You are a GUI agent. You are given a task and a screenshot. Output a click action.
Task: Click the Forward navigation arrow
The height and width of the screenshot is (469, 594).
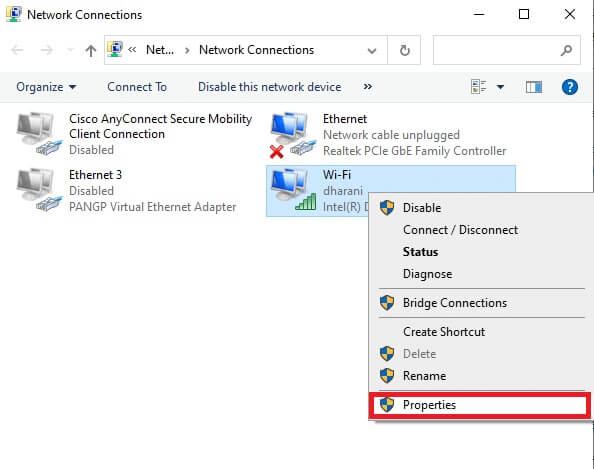click(x=46, y=50)
